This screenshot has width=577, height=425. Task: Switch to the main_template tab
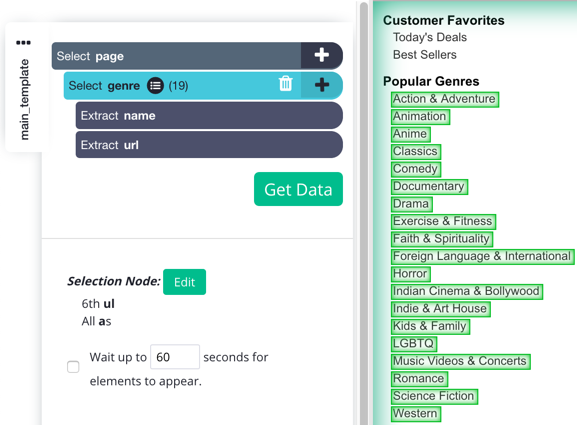click(x=24, y=99)
